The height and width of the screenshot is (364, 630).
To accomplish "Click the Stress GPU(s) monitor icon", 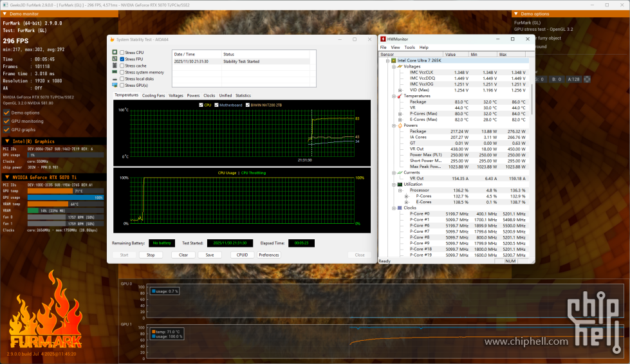I will (115, 85).
